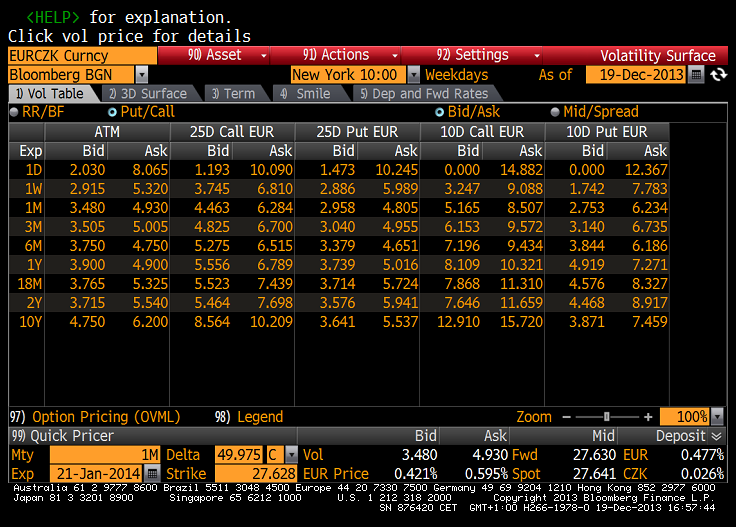Open the Bloomberg BGN source dropdown
The width and height of the screenshot is (736, 527).
tap(142, 75)
